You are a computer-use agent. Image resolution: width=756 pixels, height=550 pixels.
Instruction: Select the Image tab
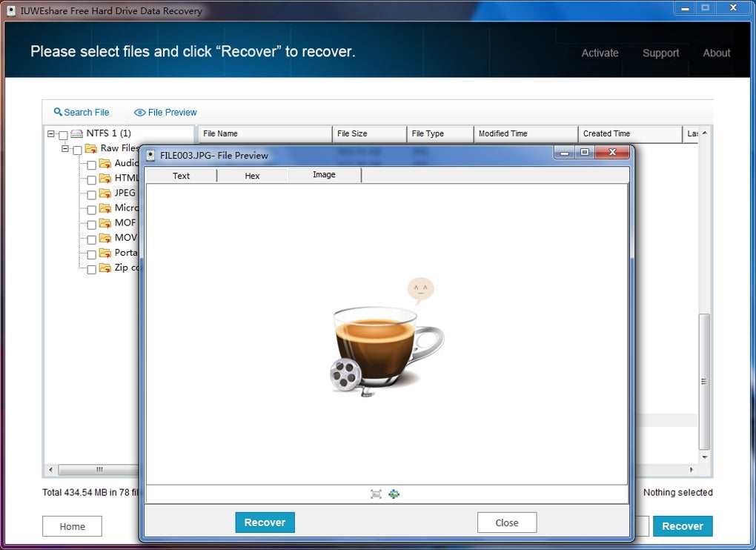click(x=324, y=174)
